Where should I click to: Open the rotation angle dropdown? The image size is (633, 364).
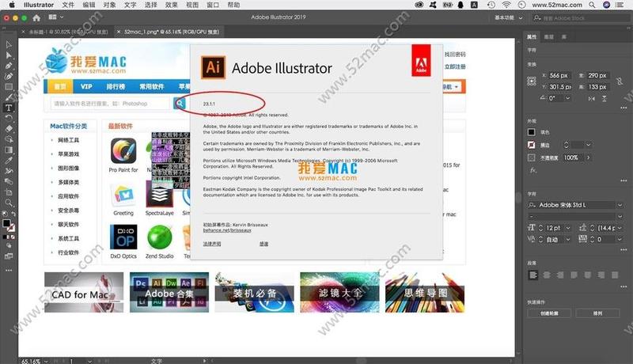[568, 98]
